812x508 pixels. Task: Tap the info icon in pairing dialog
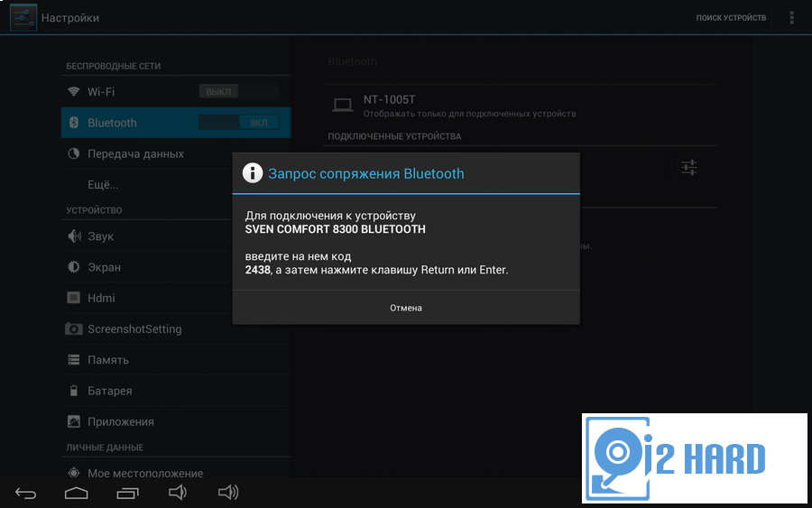pyautogui.click(x=253, y=173)
